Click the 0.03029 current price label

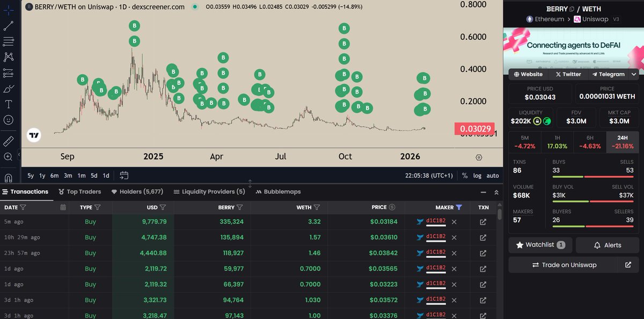pyautogui.click(x=474, y=129)
